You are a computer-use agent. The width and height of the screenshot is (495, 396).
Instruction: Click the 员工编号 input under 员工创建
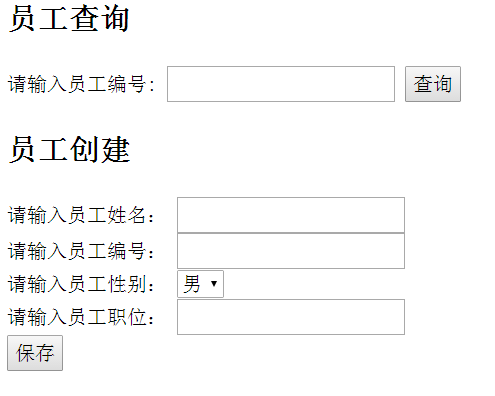(x=291, y=251)
